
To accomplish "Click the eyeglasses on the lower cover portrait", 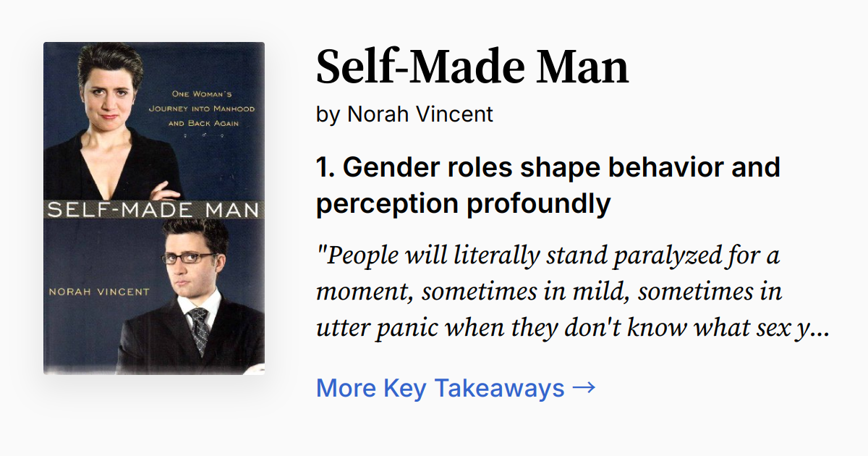I will tap(189, 257).
